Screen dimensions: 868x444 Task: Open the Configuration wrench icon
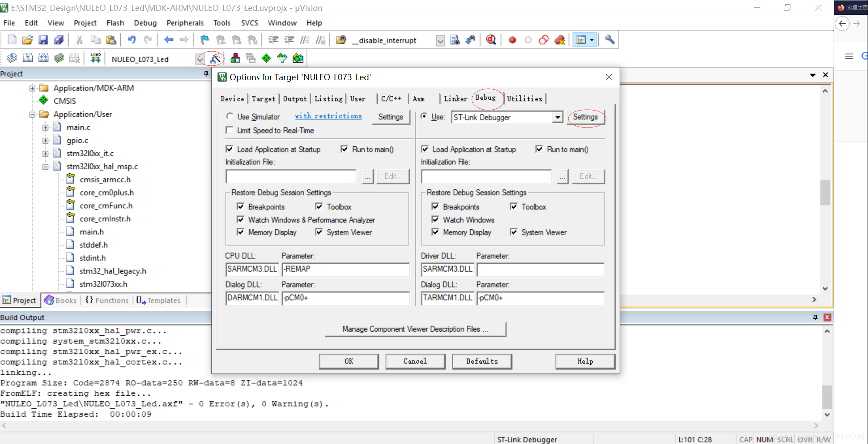click(x=610, y=40)
